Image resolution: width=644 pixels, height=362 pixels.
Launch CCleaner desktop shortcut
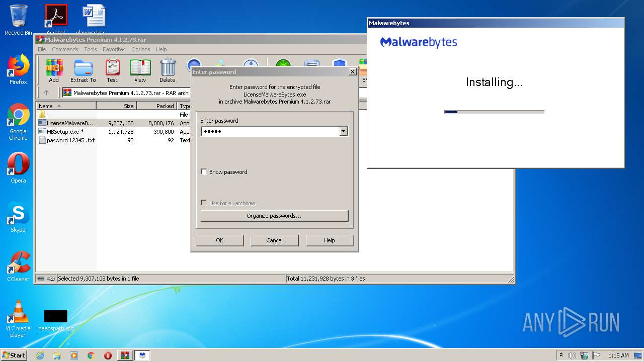[x=18, y=266]
